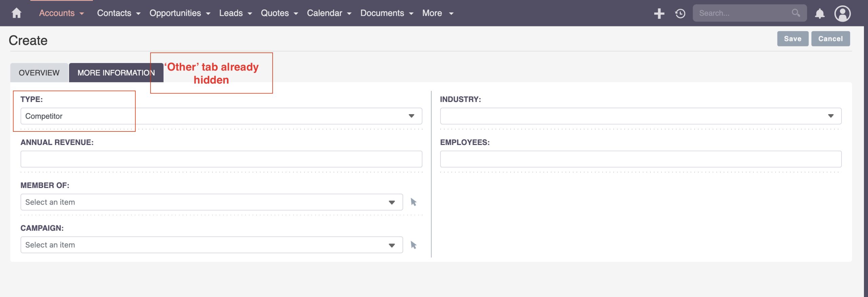The image size is (868, 297).
Task: Focus the Annual Revenue field
Action: (x=221, y=159)
